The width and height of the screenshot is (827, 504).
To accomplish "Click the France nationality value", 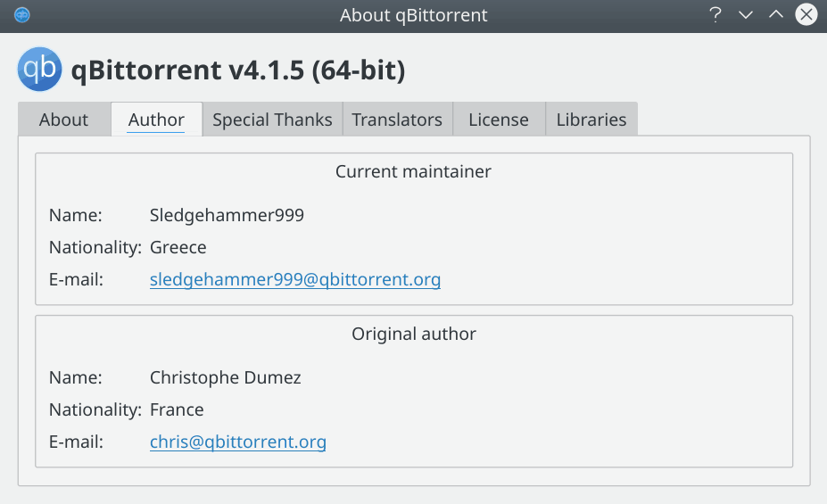I will (x=177, y=409).
